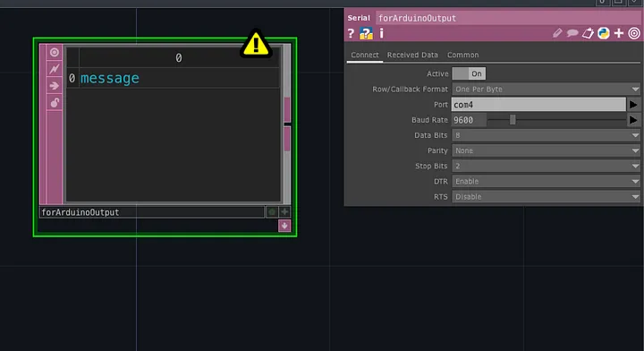Open the comment bubble icon

572,33
